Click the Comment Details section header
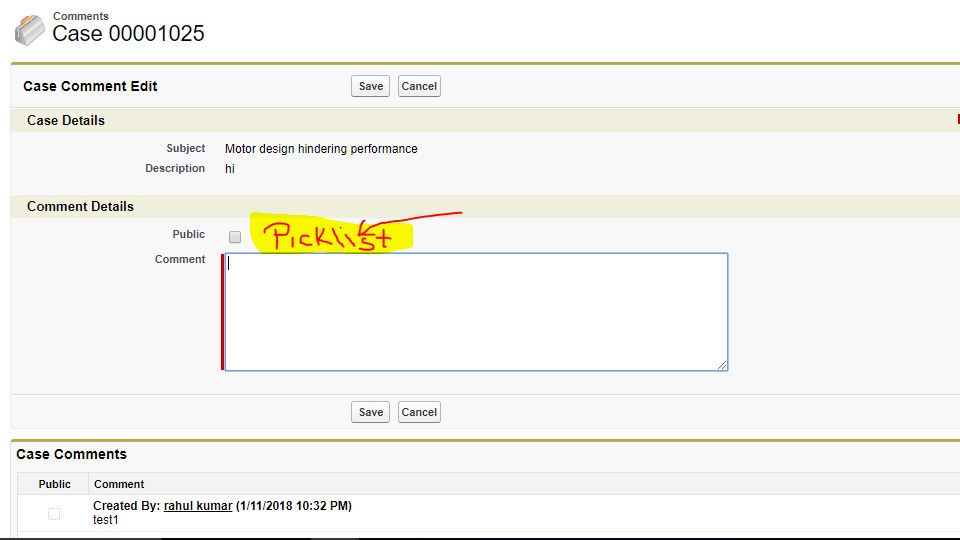960x540 pixels. click(x=80, y=206)
